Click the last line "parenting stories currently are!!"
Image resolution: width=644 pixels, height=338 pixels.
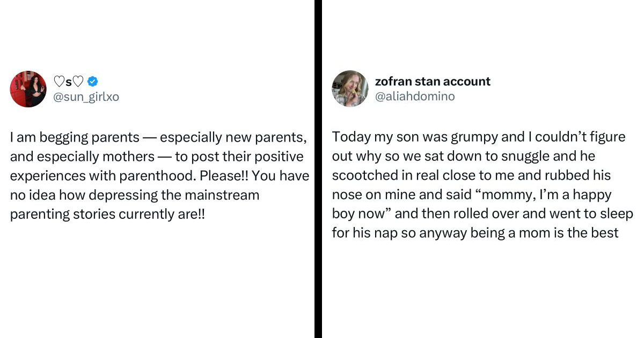[x=107, y=214]
